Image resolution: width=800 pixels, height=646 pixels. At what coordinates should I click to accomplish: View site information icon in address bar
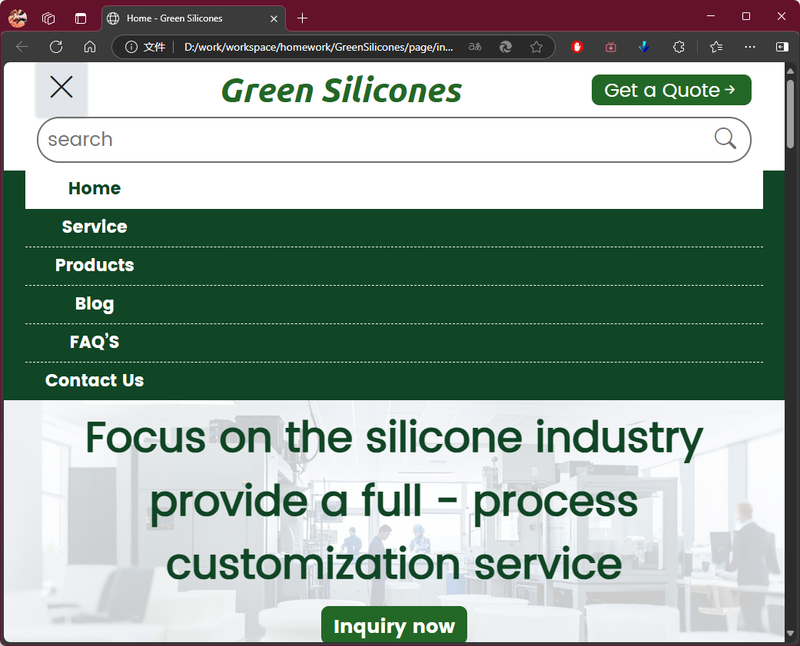click(131, 47)
